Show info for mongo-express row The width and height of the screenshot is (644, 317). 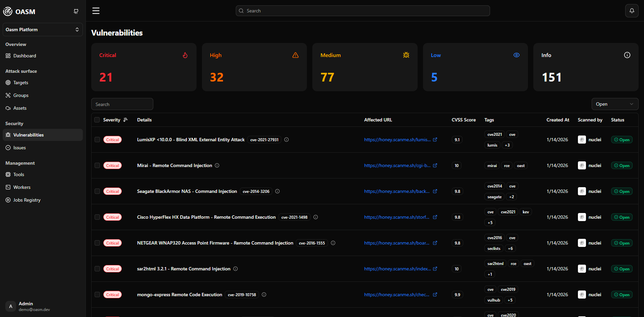tap(264, 295)
